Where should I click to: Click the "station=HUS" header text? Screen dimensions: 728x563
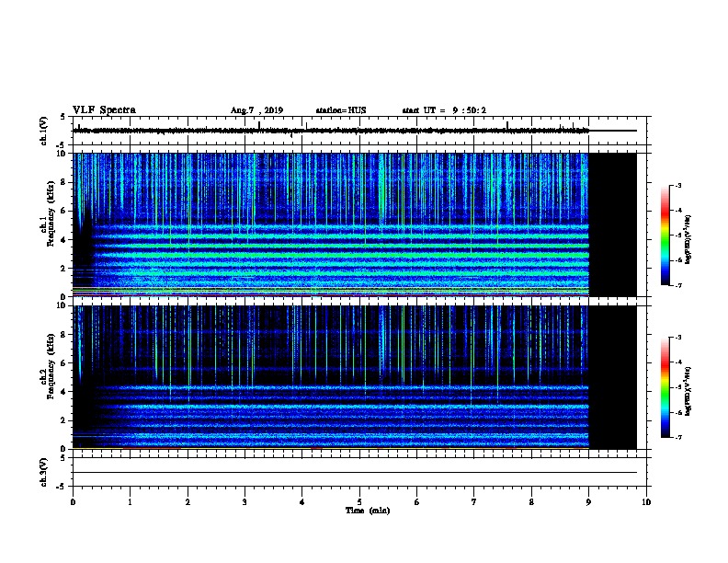point(341,110)
